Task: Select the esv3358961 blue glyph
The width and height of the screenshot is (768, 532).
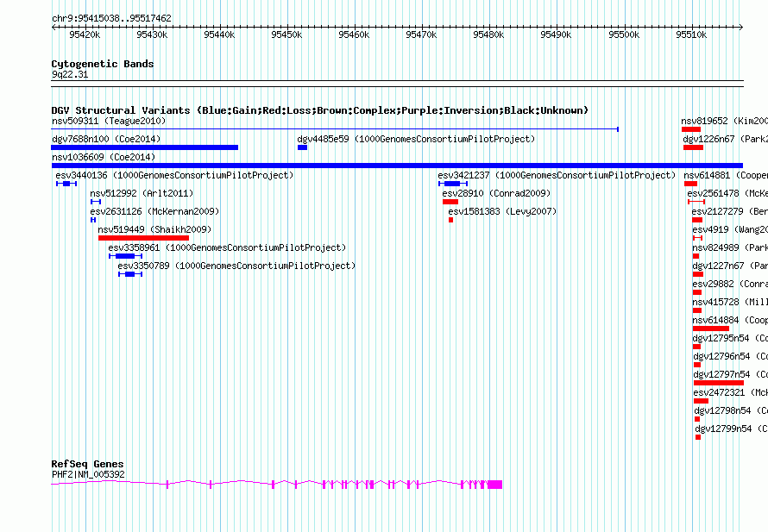Action: [x=125, y=256]
